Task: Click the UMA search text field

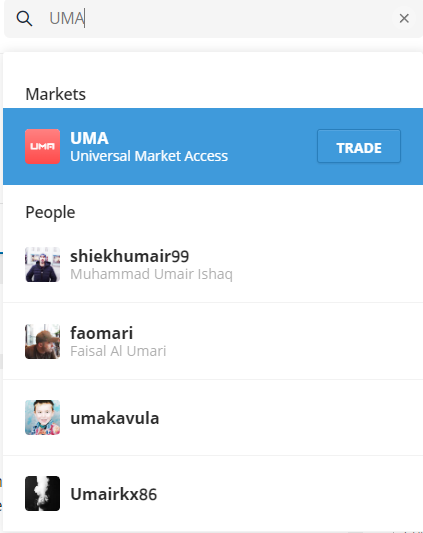Action: point(218,18)
